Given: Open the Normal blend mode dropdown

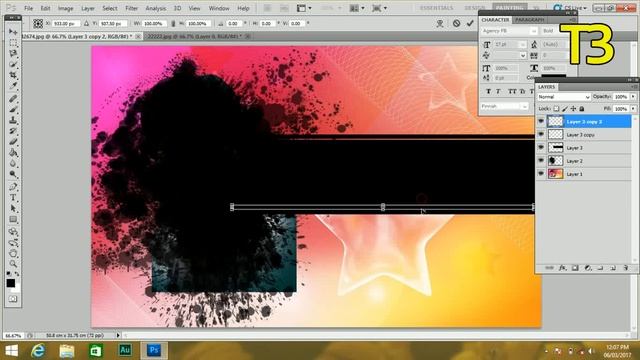Looking at the screenshot, I should pos(564,97).
